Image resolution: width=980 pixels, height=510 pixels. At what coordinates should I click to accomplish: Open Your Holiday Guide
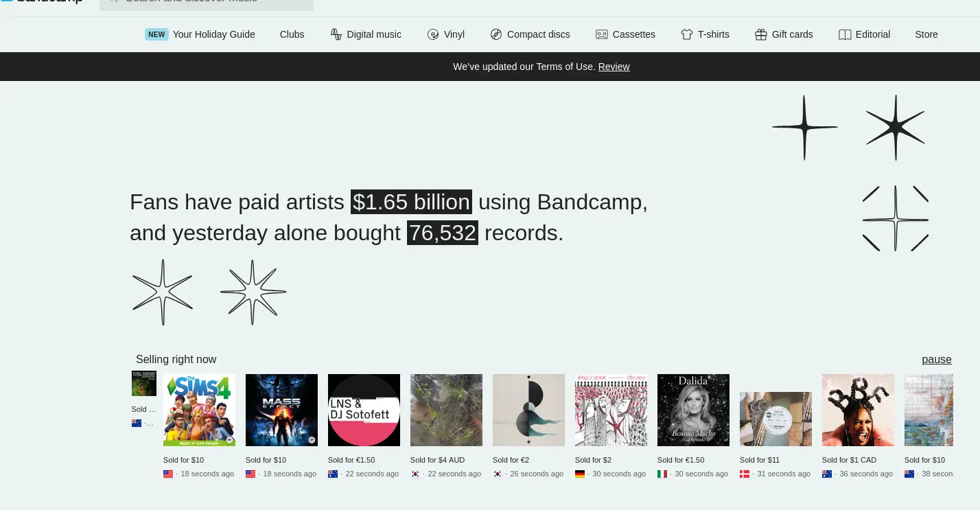[x=213, y=34]
